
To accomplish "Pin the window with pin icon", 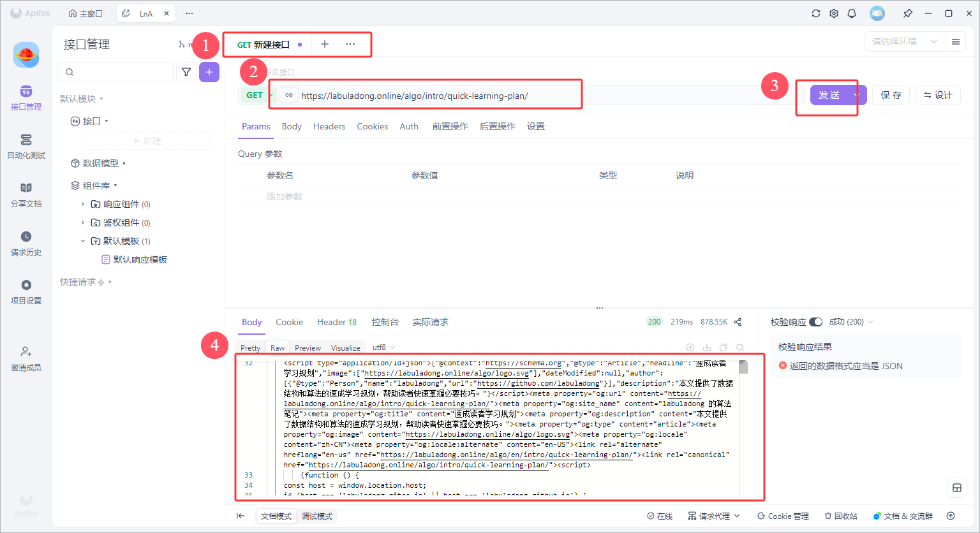I will pos(908,13).
